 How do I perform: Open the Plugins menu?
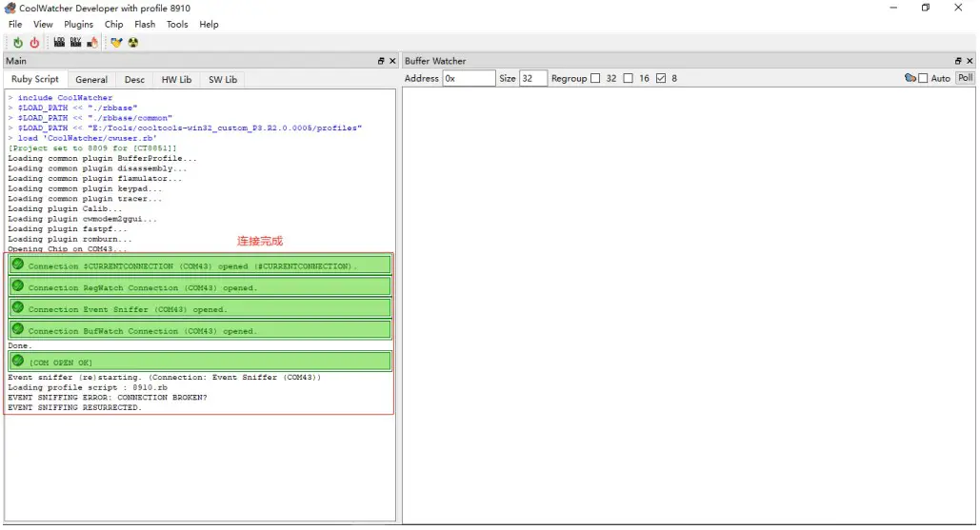coord(78,25)
